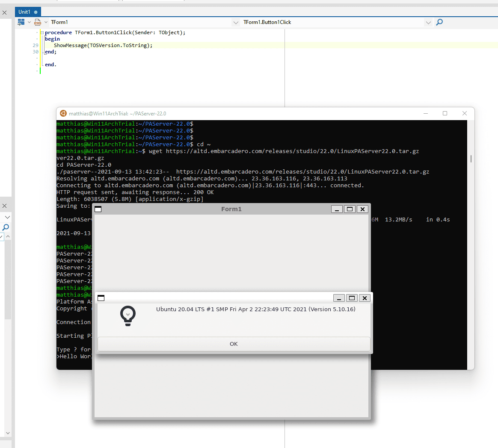Switch to the Unit1 editor tab
Image resolution: width=498 pixels, height=448 pixels.
[28, 12]
